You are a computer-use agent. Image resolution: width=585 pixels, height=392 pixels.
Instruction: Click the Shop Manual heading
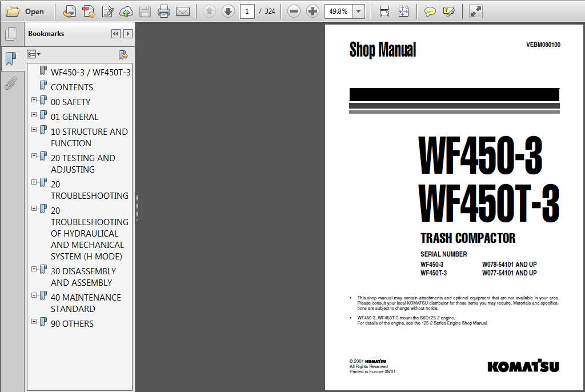(x=382, y=49)
